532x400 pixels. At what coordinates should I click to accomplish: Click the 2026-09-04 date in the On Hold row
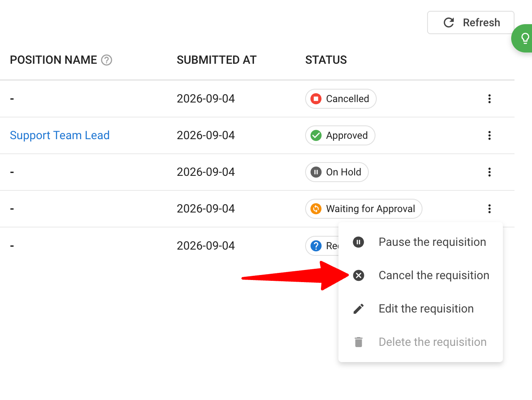pyautogui.click(x=206, y=172)
